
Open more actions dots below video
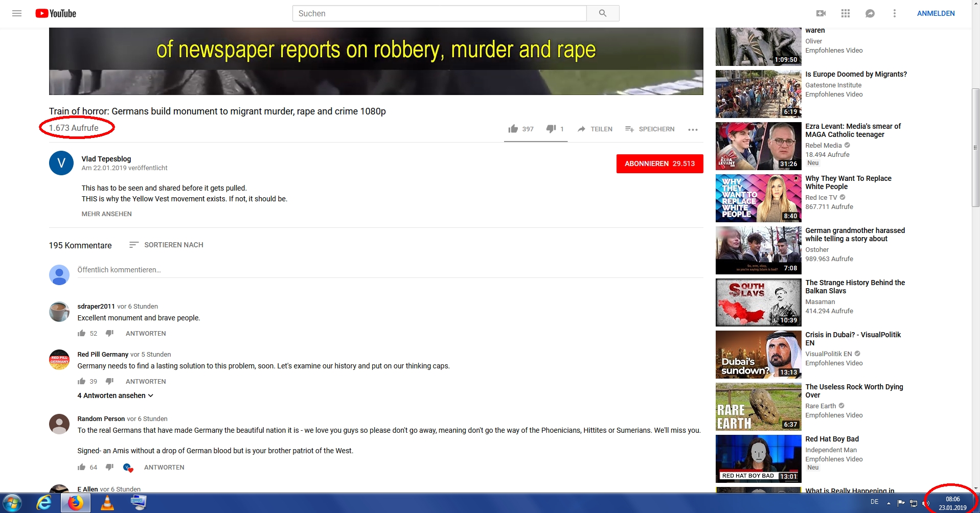pyautogui.click(x=693, y=129)
